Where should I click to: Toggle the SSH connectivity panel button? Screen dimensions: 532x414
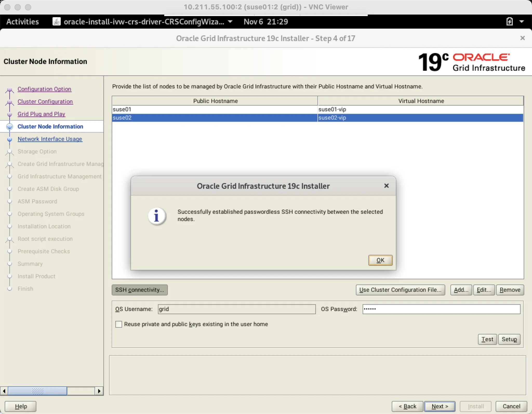point(139,290)
